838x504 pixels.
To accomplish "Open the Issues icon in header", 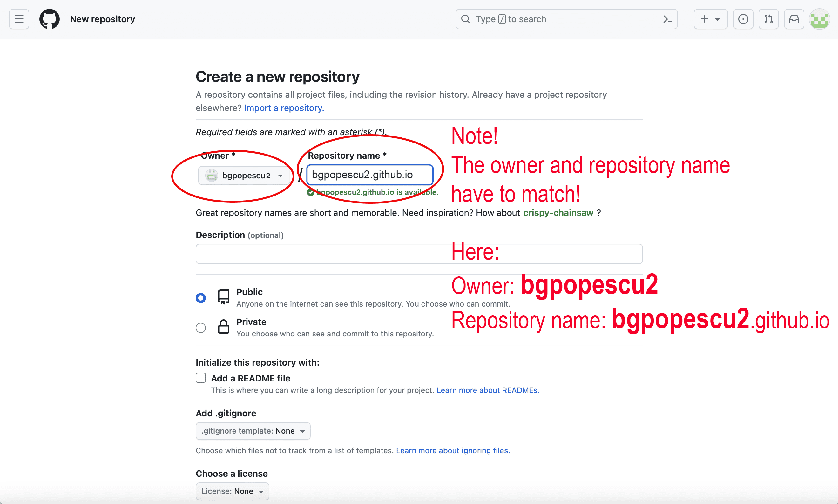I will tap(743, 19).
